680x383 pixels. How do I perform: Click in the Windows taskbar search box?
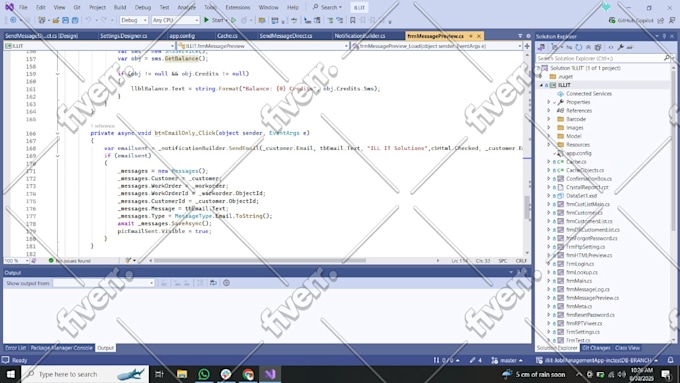[85, 374]
